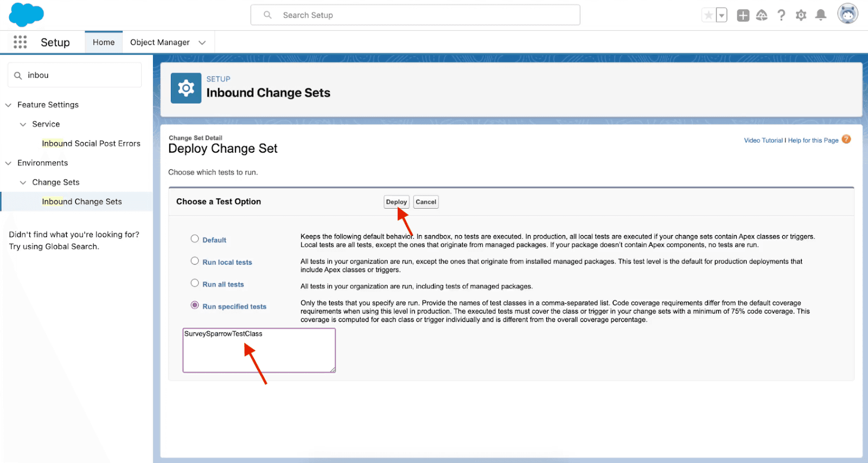Collapse the Feature Settings tree section

pos(8,105)
